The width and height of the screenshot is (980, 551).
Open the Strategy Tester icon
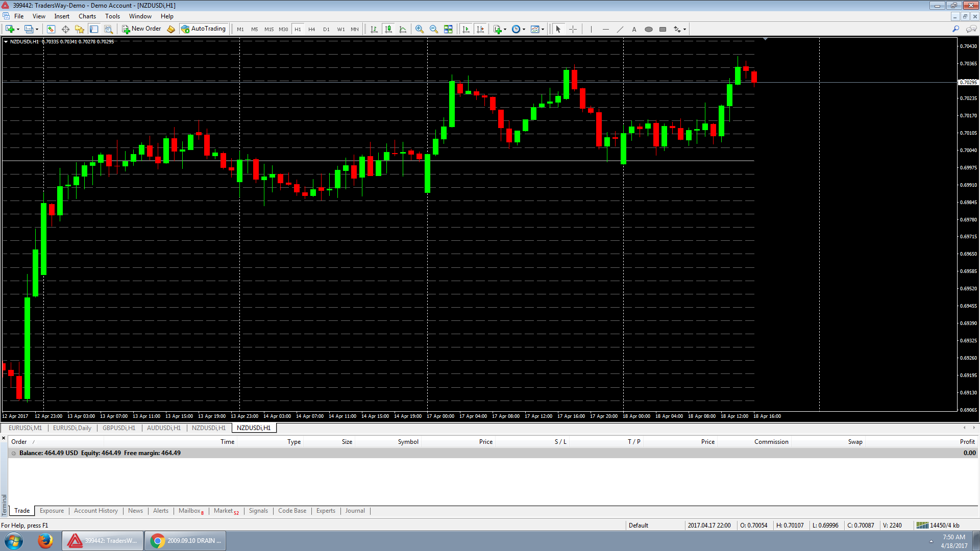[108, 29]
